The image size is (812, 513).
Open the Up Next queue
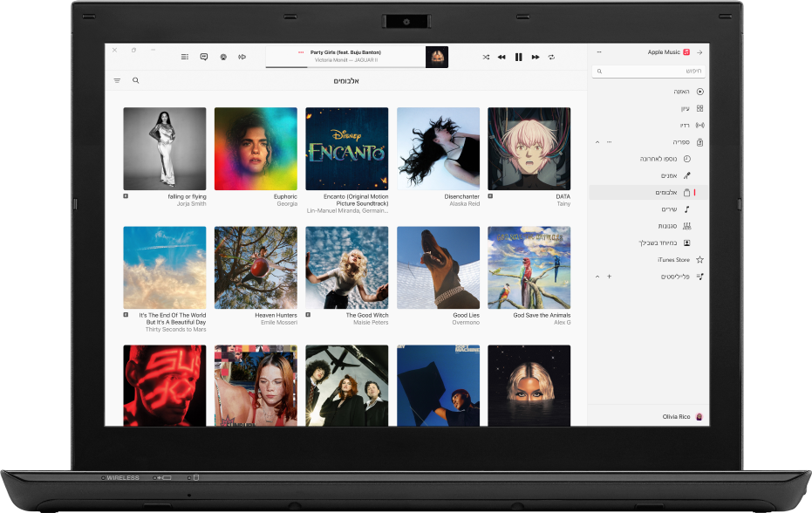184,57
